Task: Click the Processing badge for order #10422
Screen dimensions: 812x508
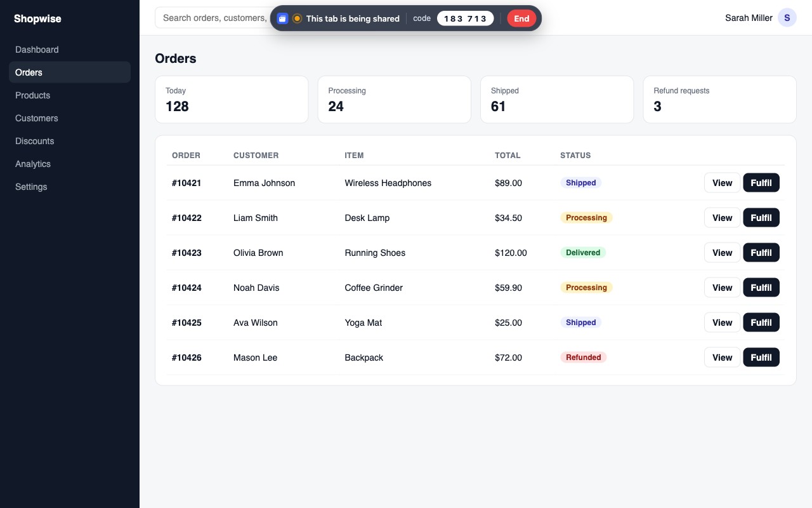Action: pyautogui.click(x=586, y=218)
